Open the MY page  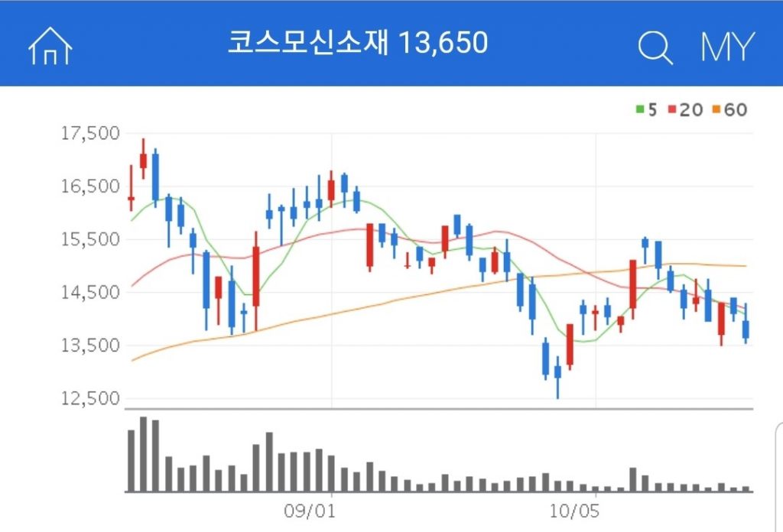(727, 47)
